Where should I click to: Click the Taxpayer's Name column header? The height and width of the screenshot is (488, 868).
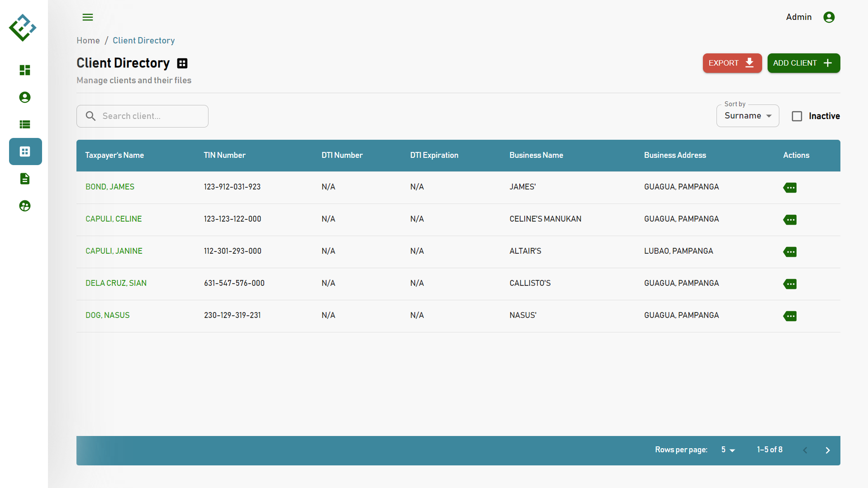click(x=114, y=155)
